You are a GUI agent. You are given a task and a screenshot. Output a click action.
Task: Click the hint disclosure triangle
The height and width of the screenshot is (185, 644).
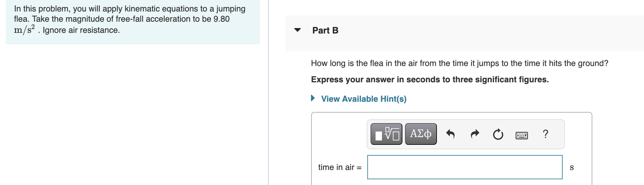click(x=313, y=99)
